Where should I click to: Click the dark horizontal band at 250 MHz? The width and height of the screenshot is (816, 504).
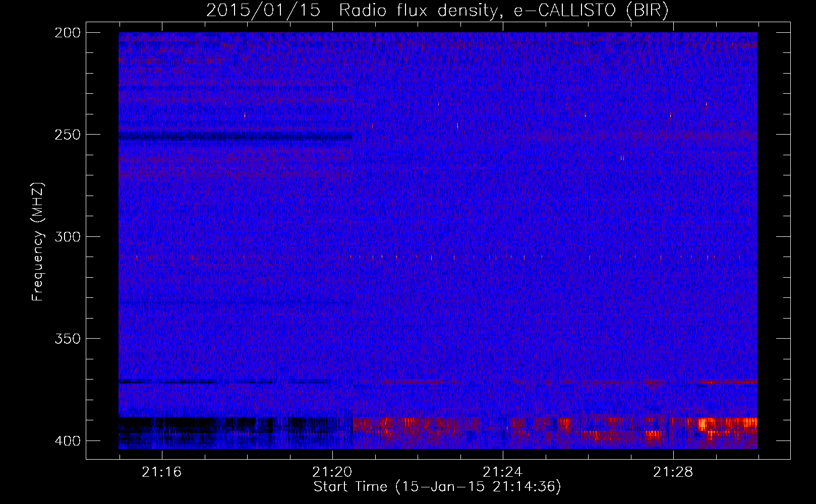click(x=236, y=136)
